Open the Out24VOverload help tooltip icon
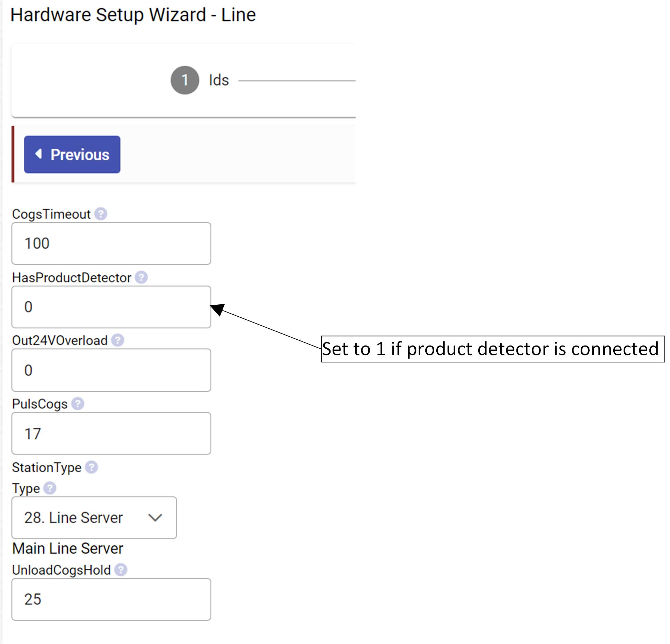670x644 pixels. [118, 340]
